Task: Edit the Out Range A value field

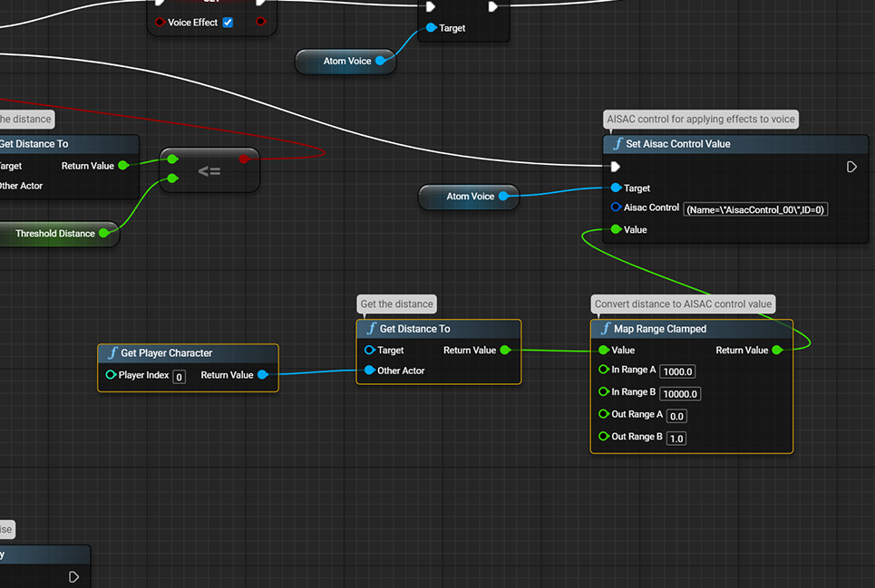Action: (676, 417)
